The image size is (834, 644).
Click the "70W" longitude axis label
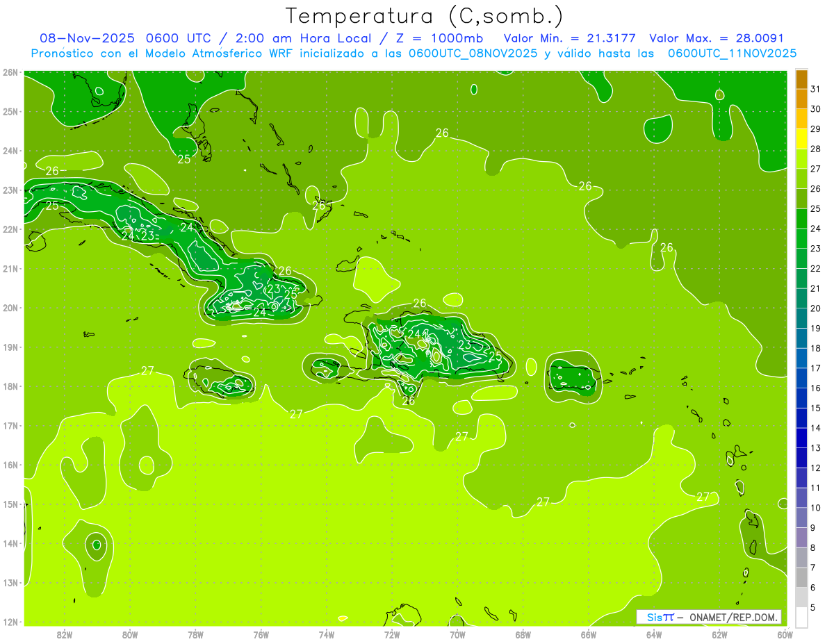click(457, 635)
